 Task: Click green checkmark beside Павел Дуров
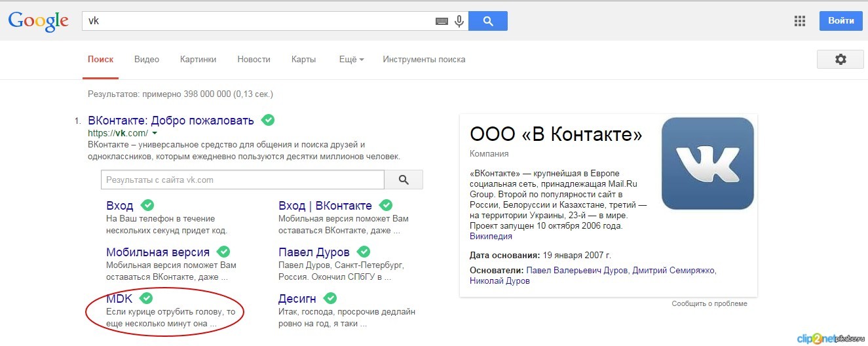[364, 252]
